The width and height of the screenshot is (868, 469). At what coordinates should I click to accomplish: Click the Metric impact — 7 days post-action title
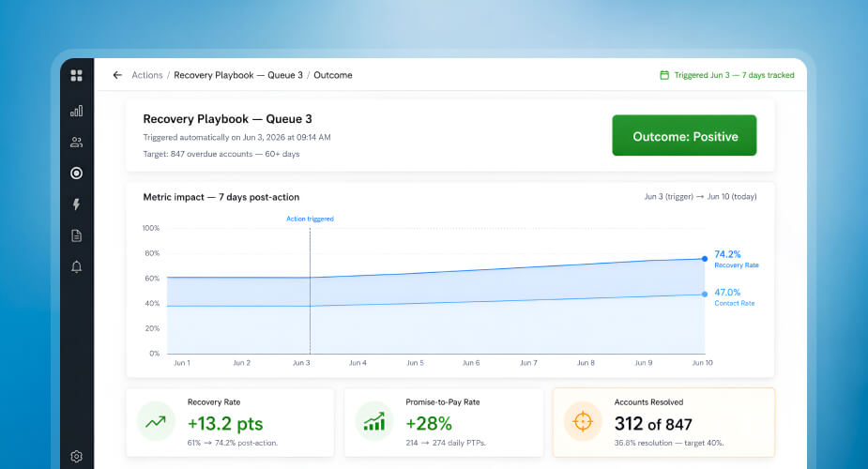pyautogui.click(x=221, y=197)
